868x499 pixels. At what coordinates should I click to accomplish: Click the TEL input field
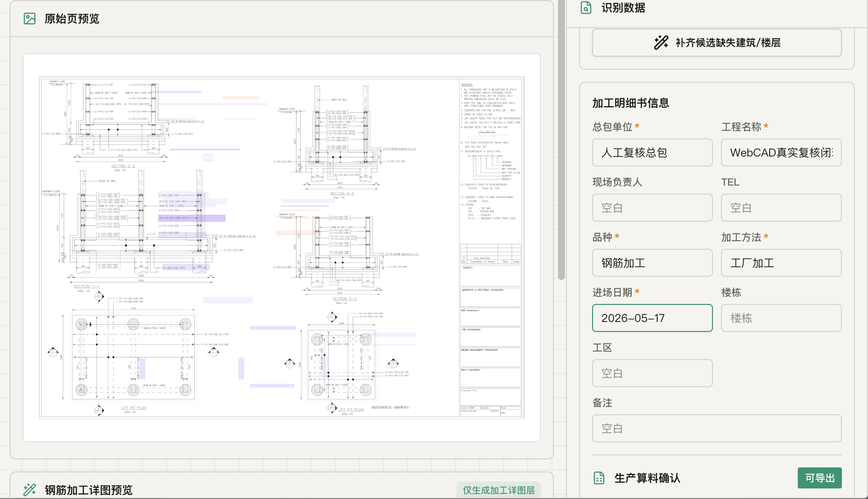coord(781,208)
